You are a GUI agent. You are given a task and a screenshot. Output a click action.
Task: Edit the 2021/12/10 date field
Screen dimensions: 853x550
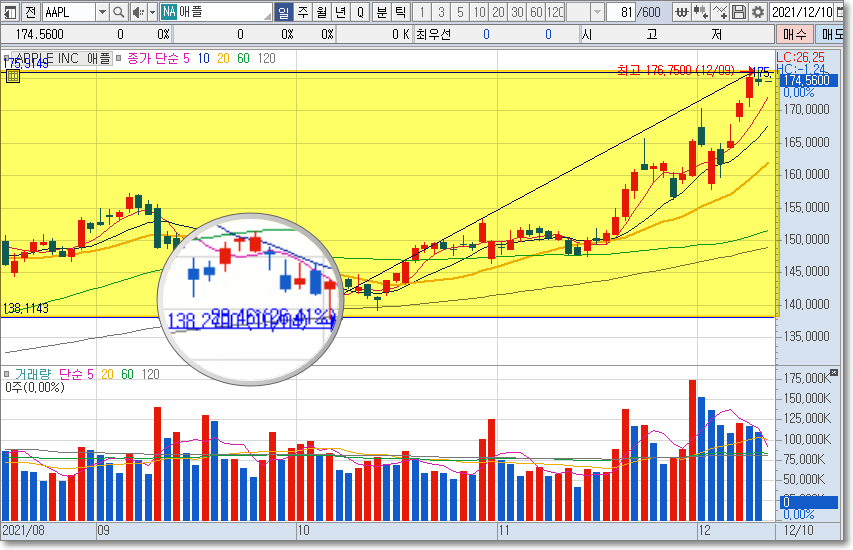tap(802, 11)
